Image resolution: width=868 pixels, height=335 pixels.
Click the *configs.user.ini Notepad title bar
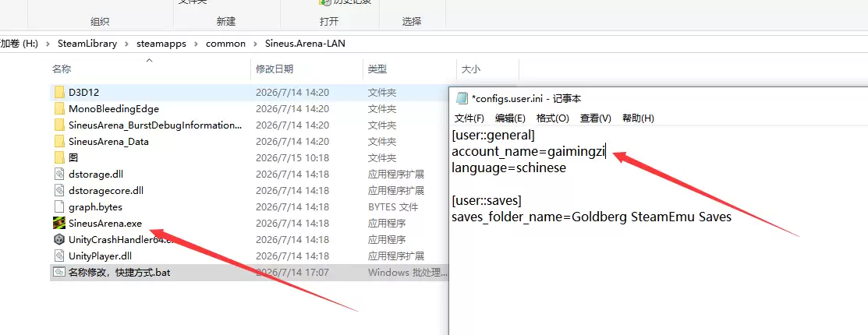click(526, 98)
